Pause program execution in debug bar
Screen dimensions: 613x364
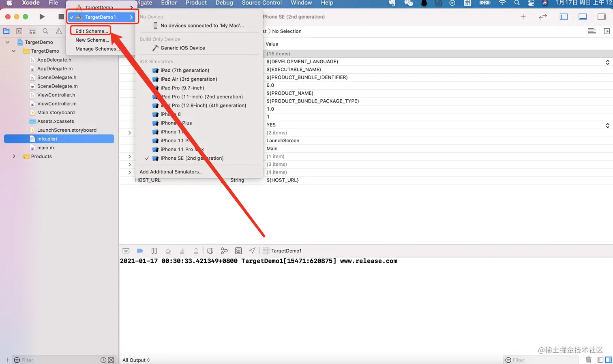click(154, 251)
